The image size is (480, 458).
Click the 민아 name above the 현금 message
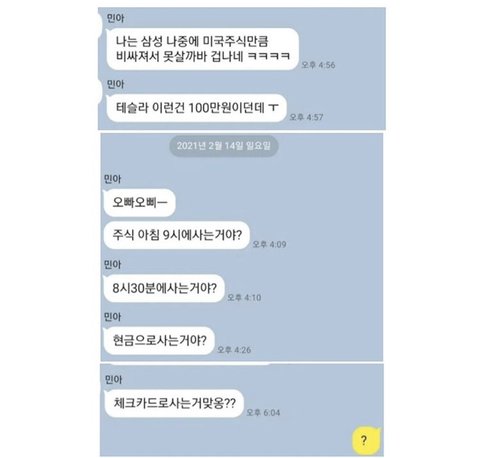point(113,317)
